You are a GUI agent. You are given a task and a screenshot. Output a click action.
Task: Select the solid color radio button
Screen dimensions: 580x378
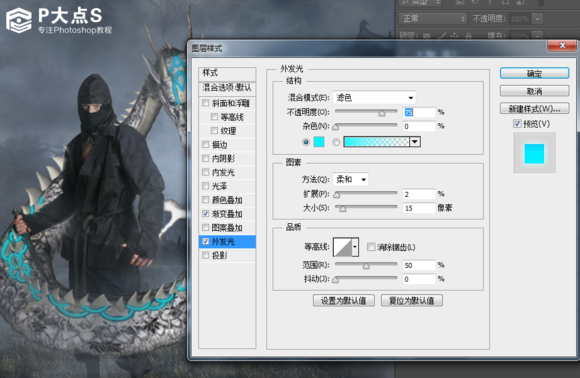(x=306, y=142)
